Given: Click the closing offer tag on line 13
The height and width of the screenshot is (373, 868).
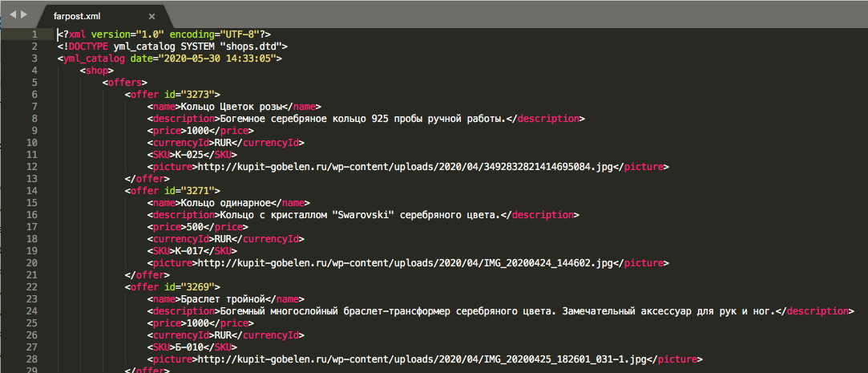Looking at the screenshot, I should [x=147, y=179].
